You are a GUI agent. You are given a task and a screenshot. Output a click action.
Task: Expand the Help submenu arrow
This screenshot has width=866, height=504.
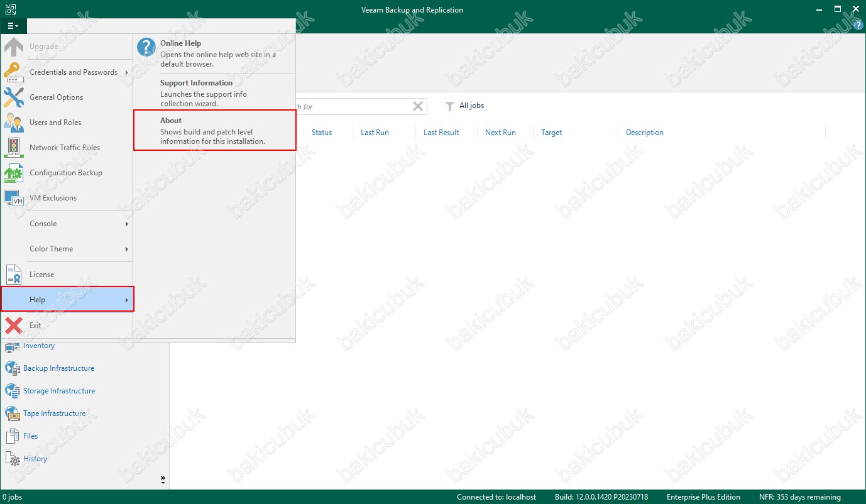[x=127, y=300]
